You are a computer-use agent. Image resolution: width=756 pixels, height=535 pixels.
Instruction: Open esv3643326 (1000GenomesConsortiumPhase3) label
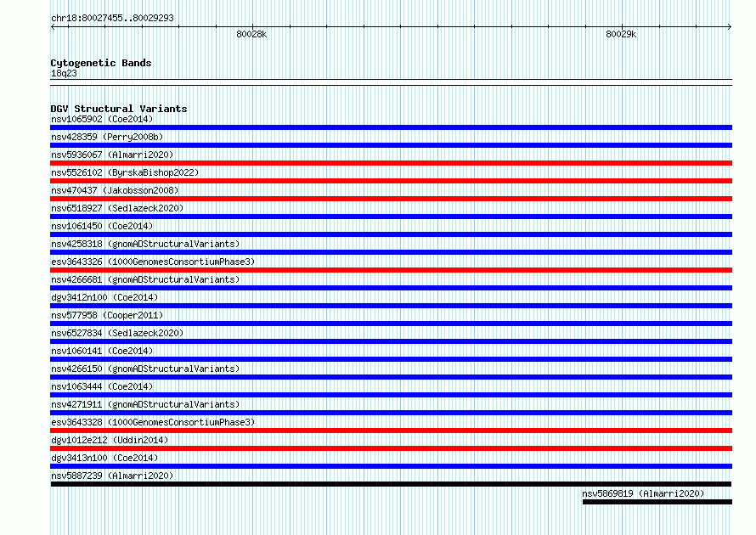(x=153, y=262)
